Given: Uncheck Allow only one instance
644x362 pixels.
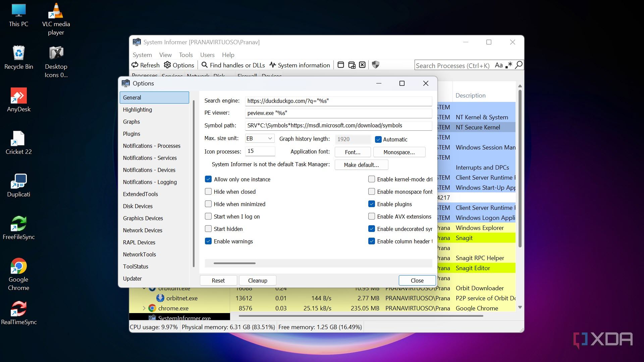Looking at the screenshot, I should [208, 179].
